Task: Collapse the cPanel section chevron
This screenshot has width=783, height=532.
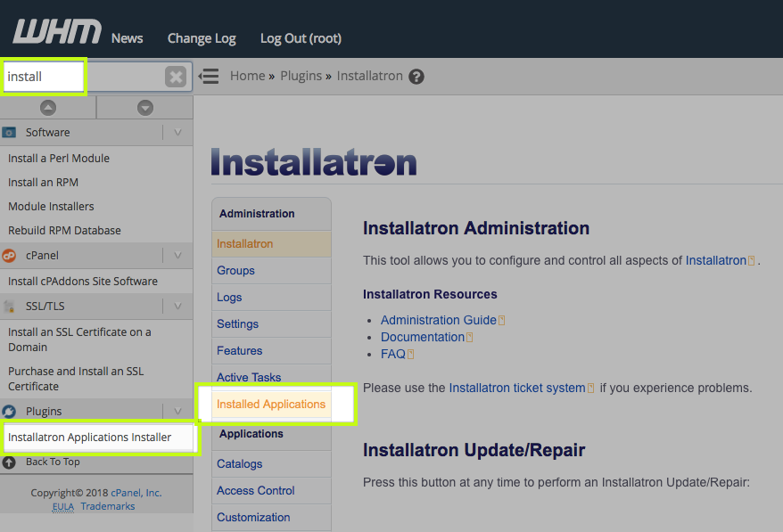Action: tap(177, 256)
